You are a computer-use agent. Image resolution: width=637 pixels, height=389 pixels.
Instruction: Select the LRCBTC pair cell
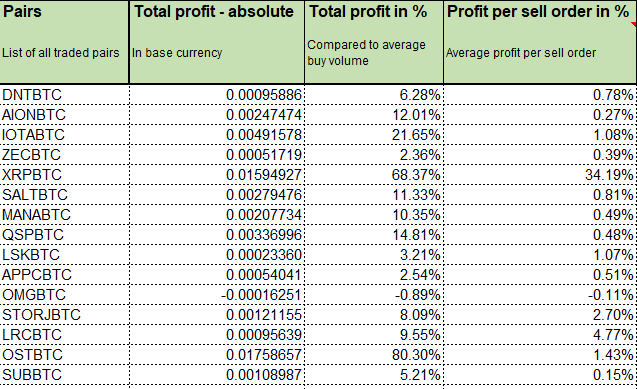coord(65,335)
